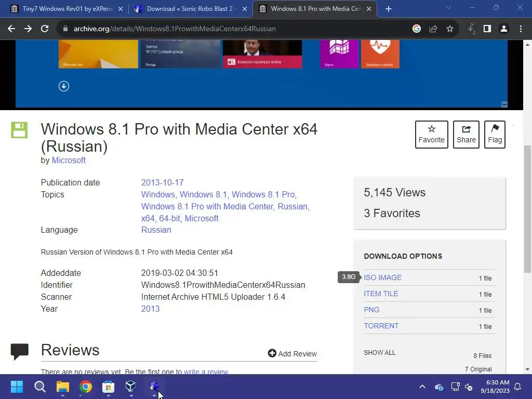Switch to Sonic Robo Blast 2 download tab
The height and width of the screenshot is (399, 532).
[x=190, y=9]
